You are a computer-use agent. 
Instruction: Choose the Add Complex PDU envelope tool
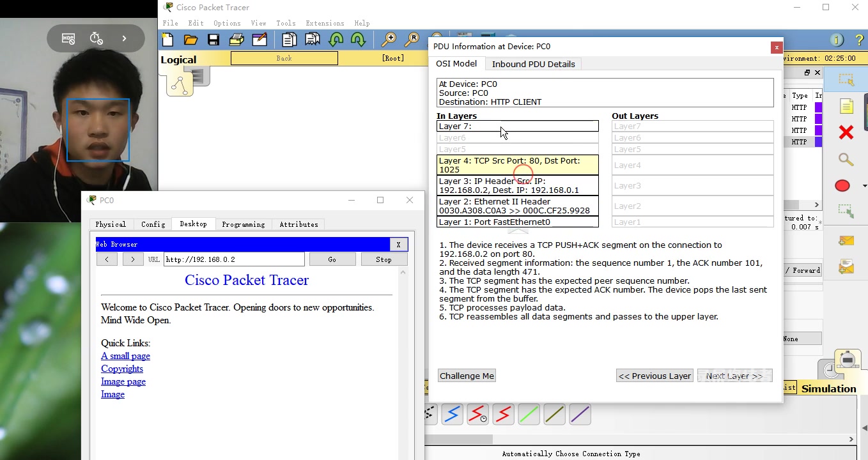[846, 267]
